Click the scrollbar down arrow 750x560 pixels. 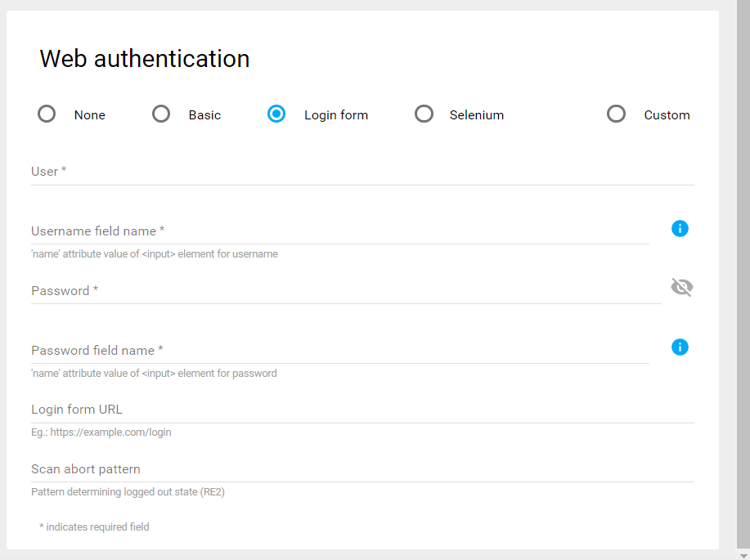tap(743, 555)
